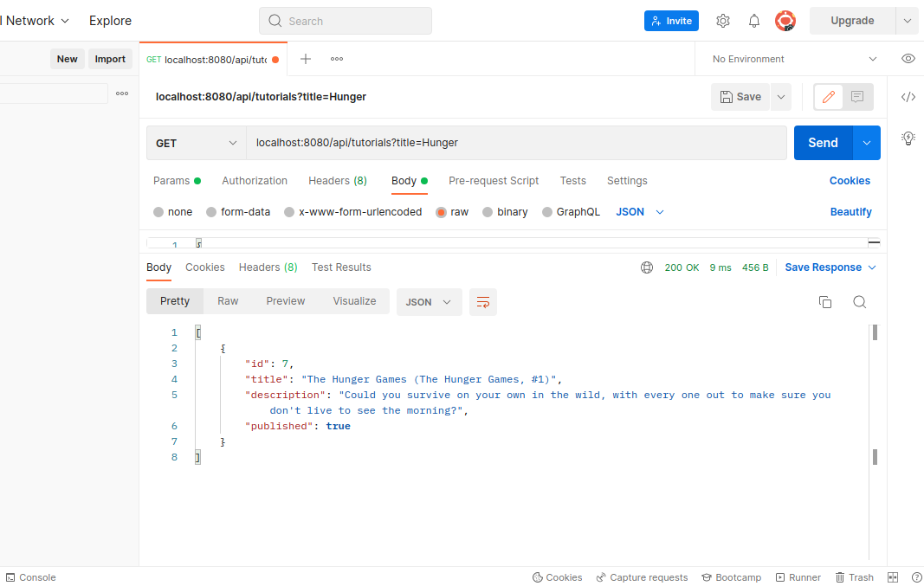Viewport: 924px width, 586px height.
Task: Copy the response with the copy icon
Action: tap(825, 302)
